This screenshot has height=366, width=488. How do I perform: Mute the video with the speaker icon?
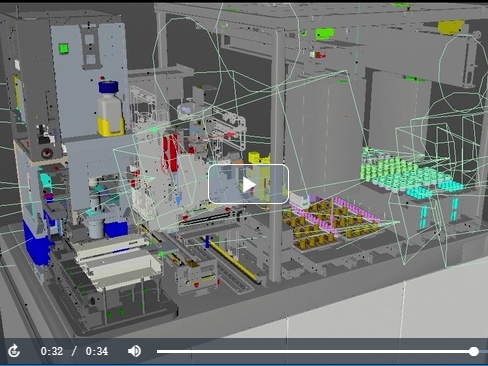click(134, 351)
